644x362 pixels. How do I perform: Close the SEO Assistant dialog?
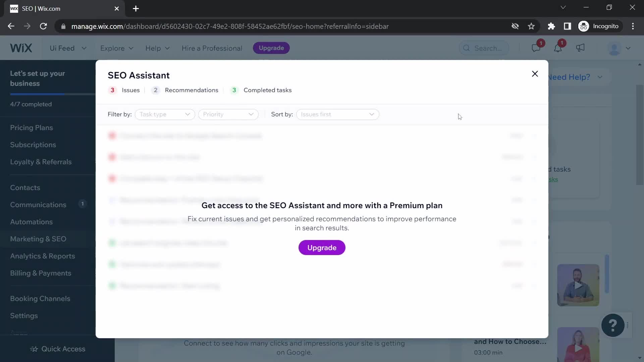[535, 74]
